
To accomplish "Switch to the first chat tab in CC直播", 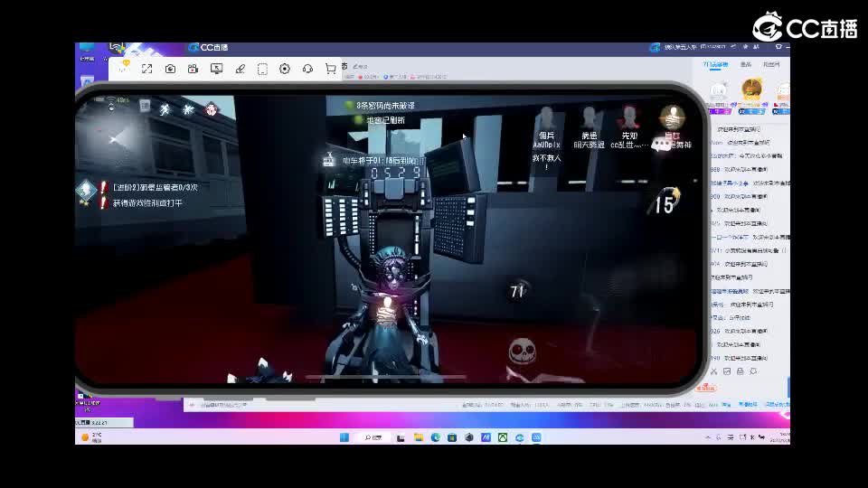I will coord(715,65).
